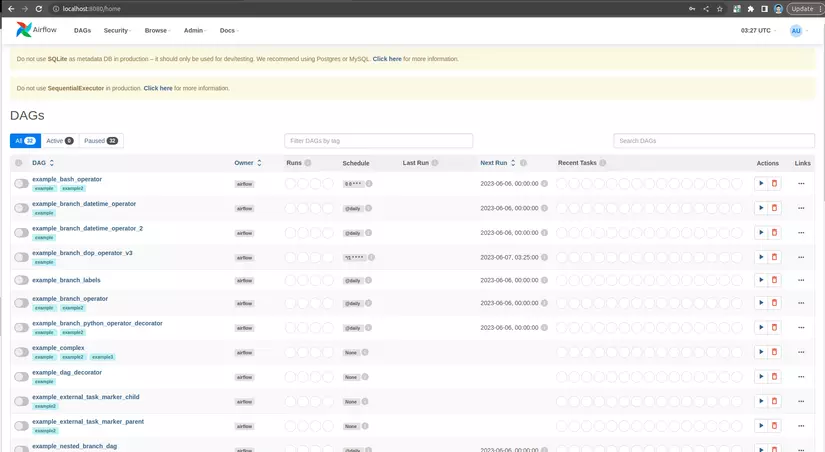
Task: Switch to the Paused DAGs filter tab
Action: click(x=100, y=140)
